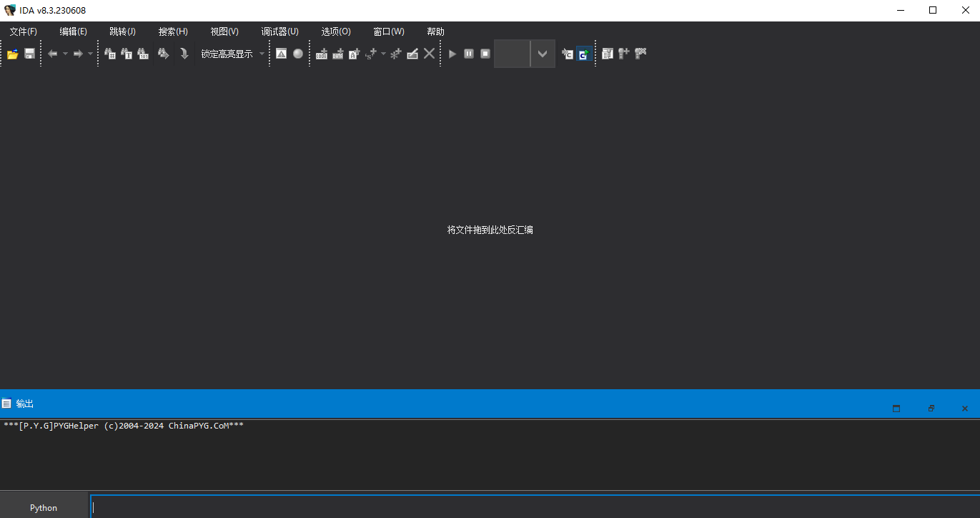Click the IDA application icon in title bar
The width and height of the screenshot is (980, 518).
coord(10,10)
